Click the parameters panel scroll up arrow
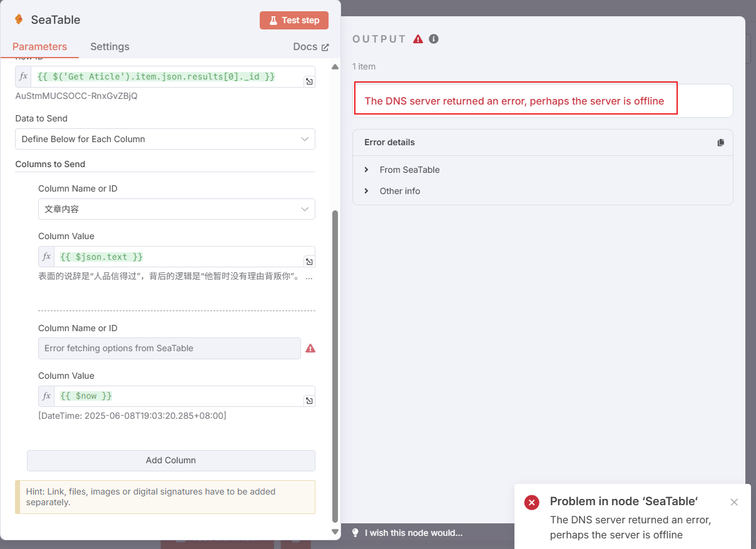The width and height of the screenshot is (756, 549). coord(335,66)
